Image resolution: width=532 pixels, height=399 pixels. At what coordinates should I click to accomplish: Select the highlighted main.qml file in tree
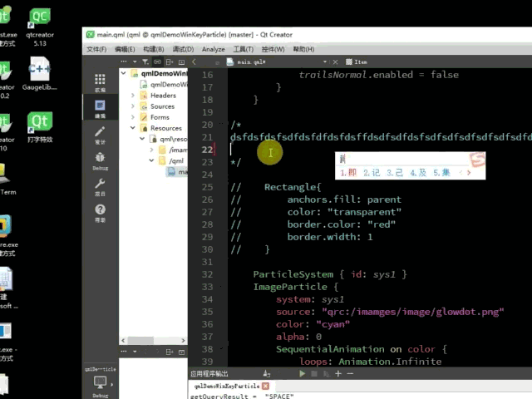177,172
